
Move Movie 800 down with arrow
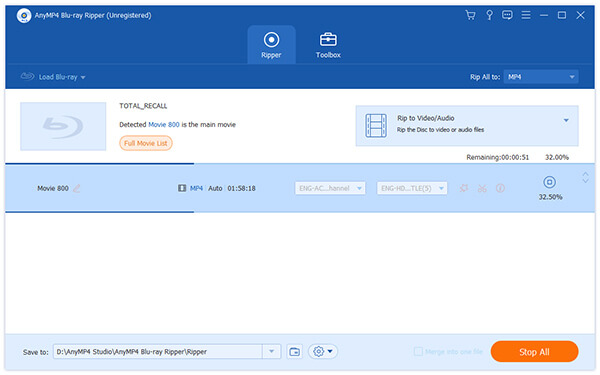coord(585,181)
